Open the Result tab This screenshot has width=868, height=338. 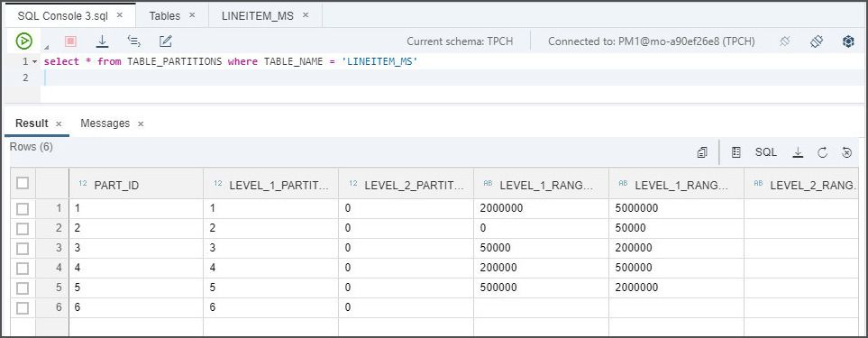[32, 123]
